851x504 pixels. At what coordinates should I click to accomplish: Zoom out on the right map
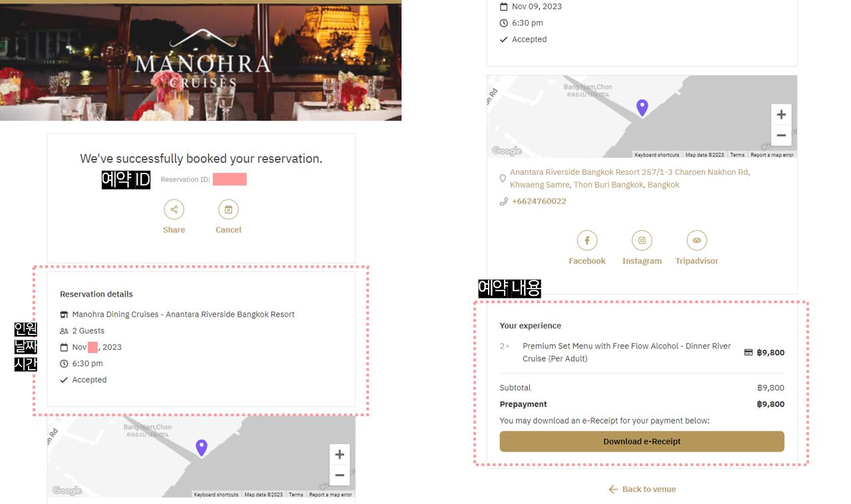click(781, 135)
